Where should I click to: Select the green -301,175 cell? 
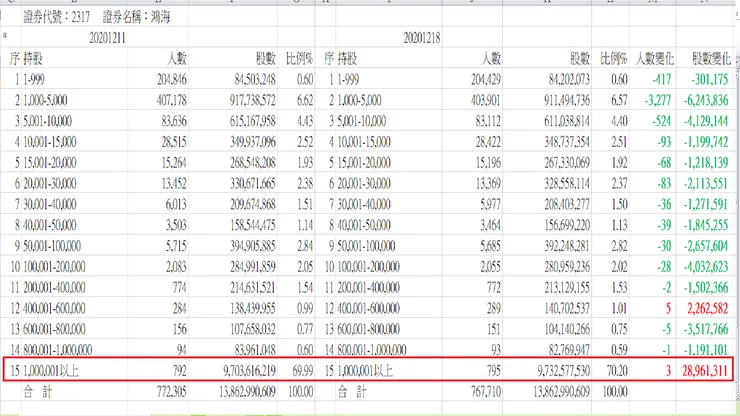[710, 79]
